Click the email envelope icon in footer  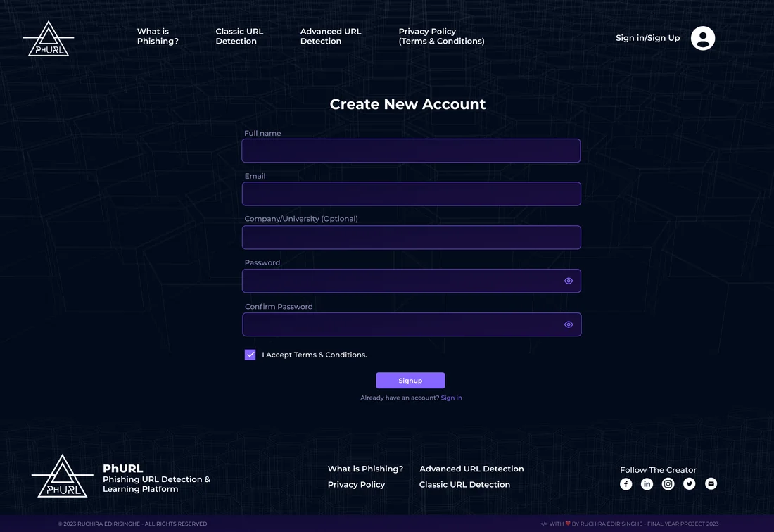click(x=711, y=483)
